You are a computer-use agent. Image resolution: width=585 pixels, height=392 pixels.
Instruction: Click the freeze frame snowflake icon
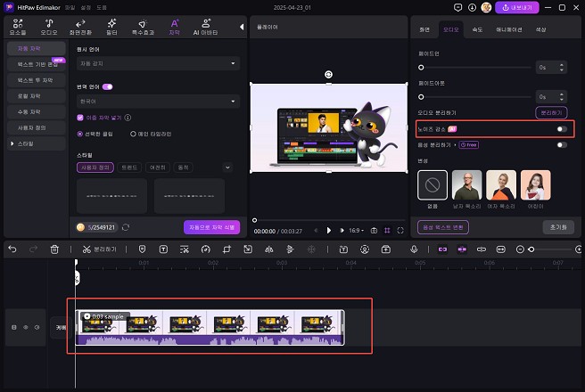pos(311,249)
